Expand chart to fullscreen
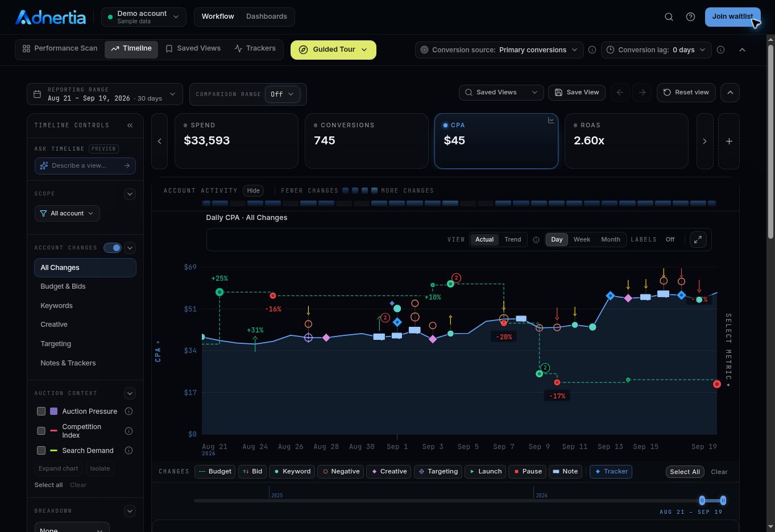The height and width of the screenshot is (532, 775). pyautogui.click(x=698, y=240)
